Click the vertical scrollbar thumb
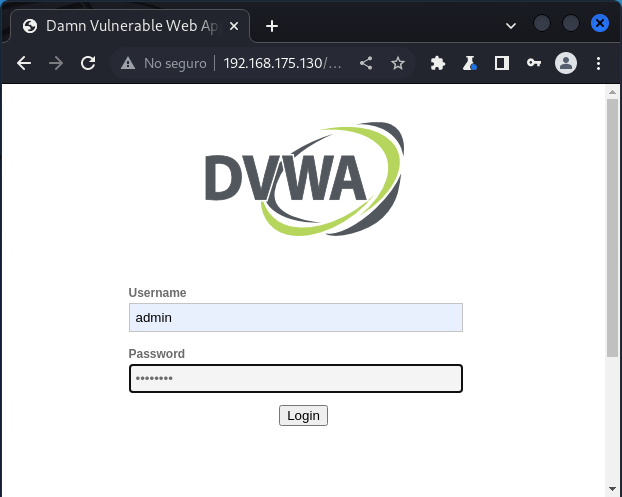622x497 pixels. point(612,227)
